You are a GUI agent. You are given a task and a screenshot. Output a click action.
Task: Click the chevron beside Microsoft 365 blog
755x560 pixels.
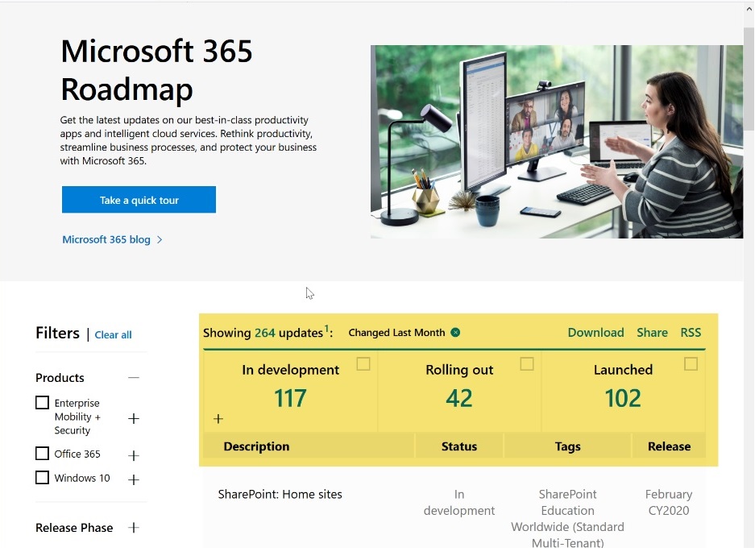click(160, 240)
